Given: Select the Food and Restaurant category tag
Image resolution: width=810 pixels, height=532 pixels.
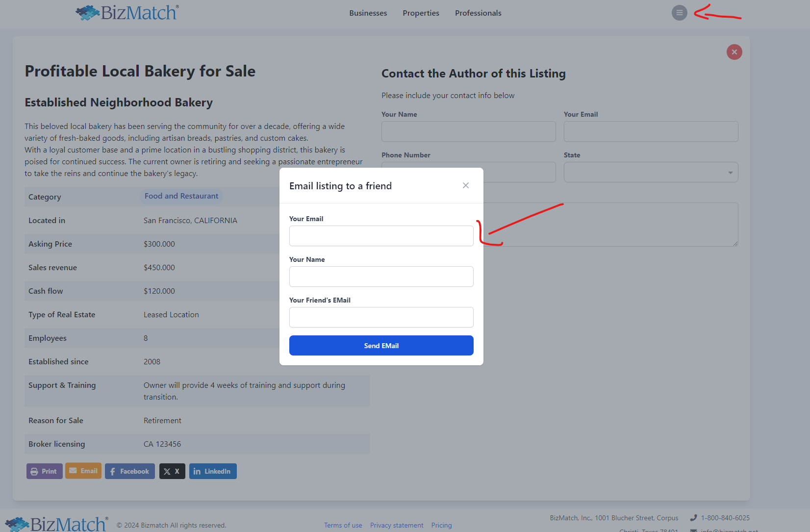Looking at the screenshot, I should tap(181, 196).
